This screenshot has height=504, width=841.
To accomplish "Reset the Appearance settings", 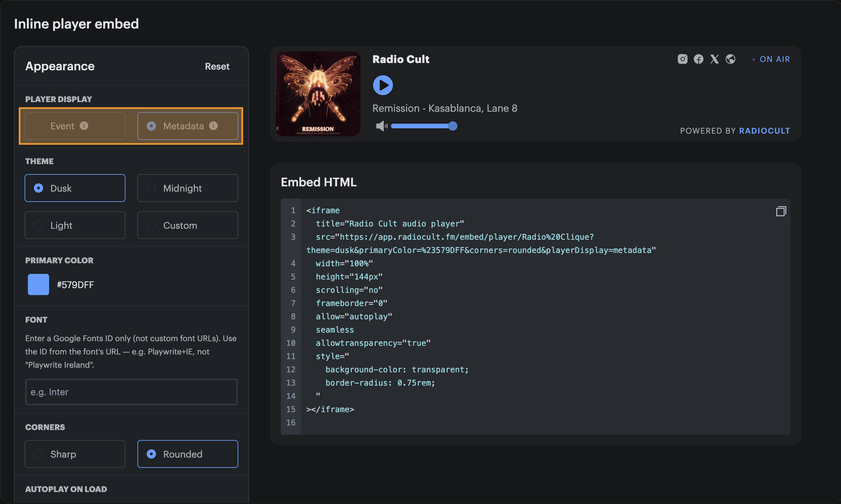I will click(217, 66).
